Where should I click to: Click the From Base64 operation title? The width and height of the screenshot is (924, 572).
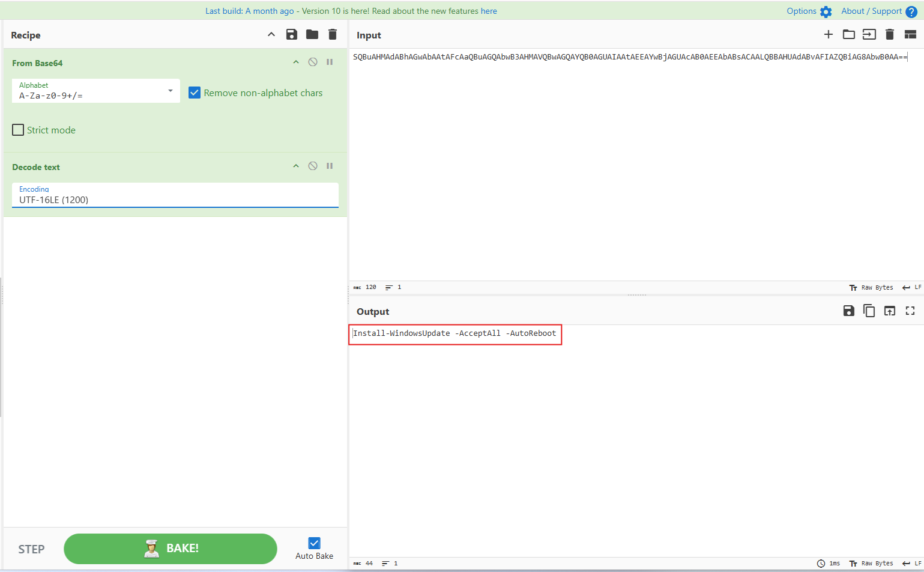[x=37, y=63]
